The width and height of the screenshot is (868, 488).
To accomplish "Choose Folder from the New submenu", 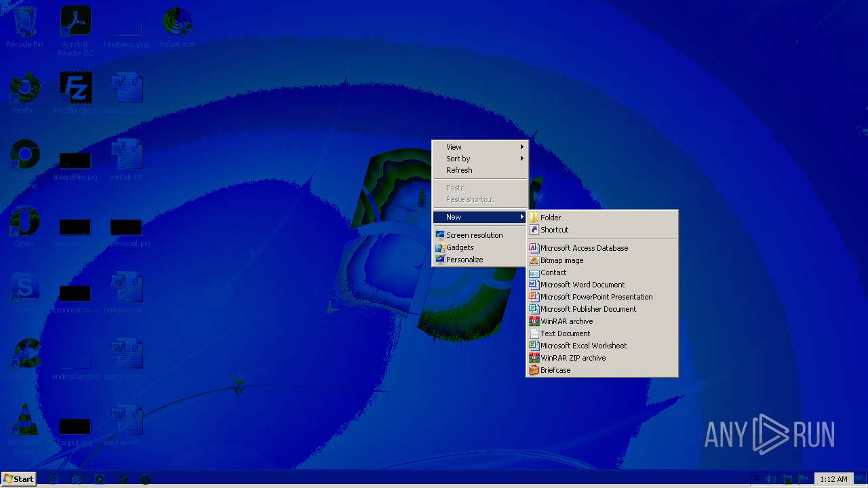I will tap(602, 218).
